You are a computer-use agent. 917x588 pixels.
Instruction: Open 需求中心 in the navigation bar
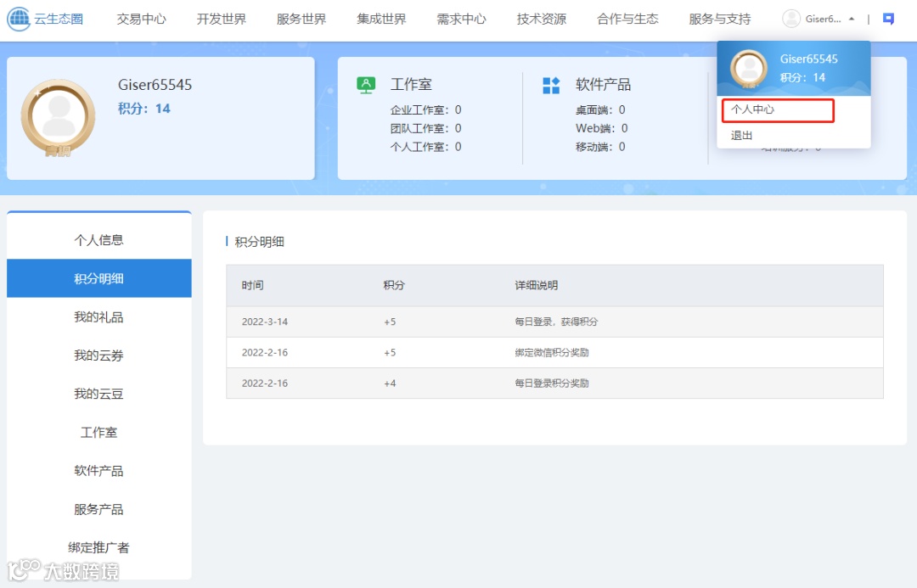click(x=461, y=20)
